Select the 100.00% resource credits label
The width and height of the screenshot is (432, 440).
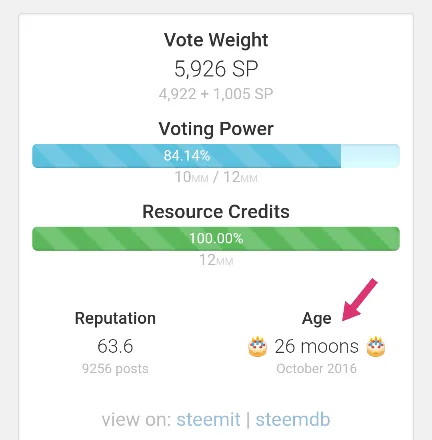pos(216,239)
